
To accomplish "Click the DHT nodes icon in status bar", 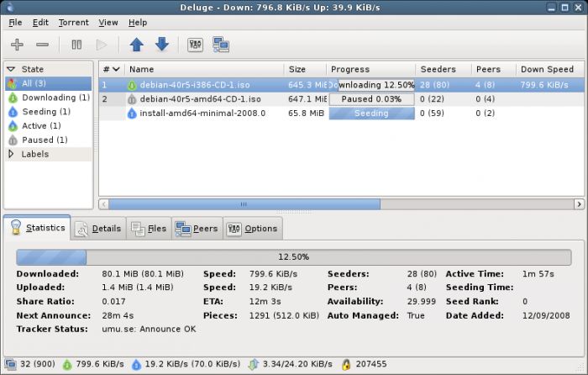I will pyautogui.click(x=346, y=364).
